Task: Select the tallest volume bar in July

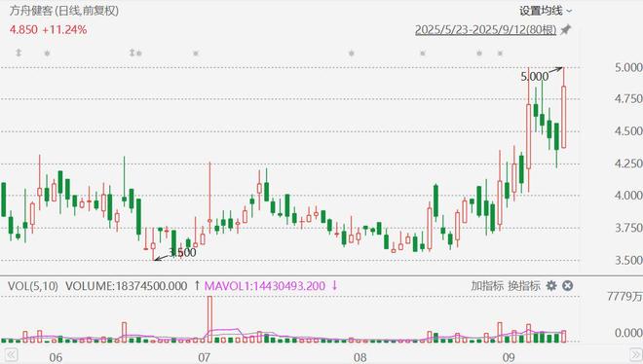Action: (x=210, y=319)
